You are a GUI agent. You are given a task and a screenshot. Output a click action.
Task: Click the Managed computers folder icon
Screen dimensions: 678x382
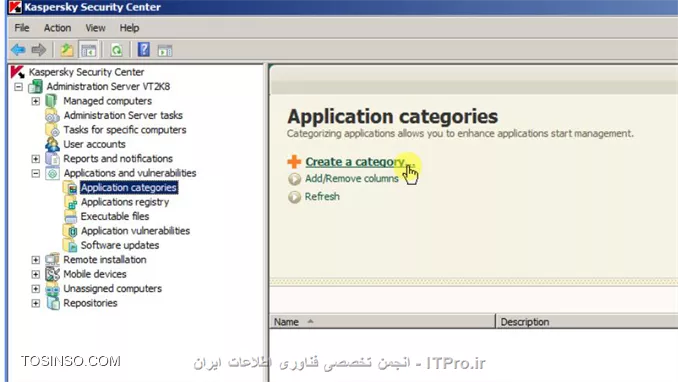pos(51,101)
